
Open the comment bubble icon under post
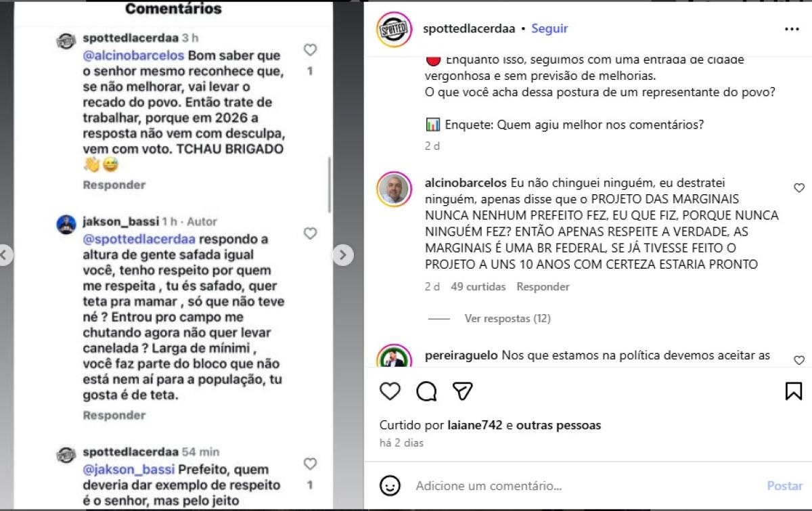(x=426, y=391)
